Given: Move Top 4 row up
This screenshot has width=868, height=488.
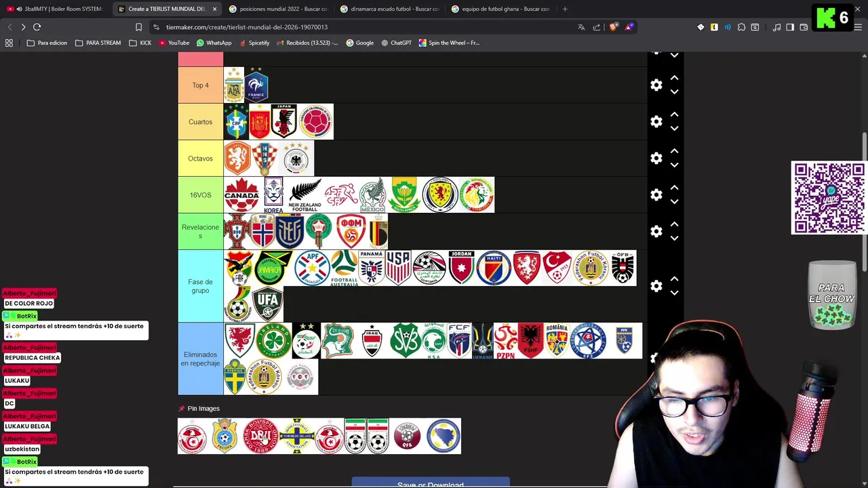Looking at the screenshot, I should click(x=674, y=78).
